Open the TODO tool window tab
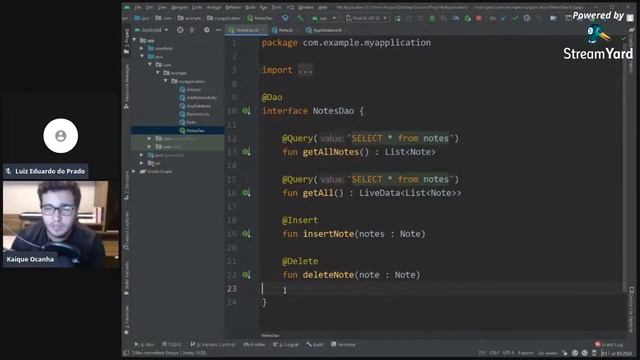This screenshot has height=360, width=640. coord(171,344)
